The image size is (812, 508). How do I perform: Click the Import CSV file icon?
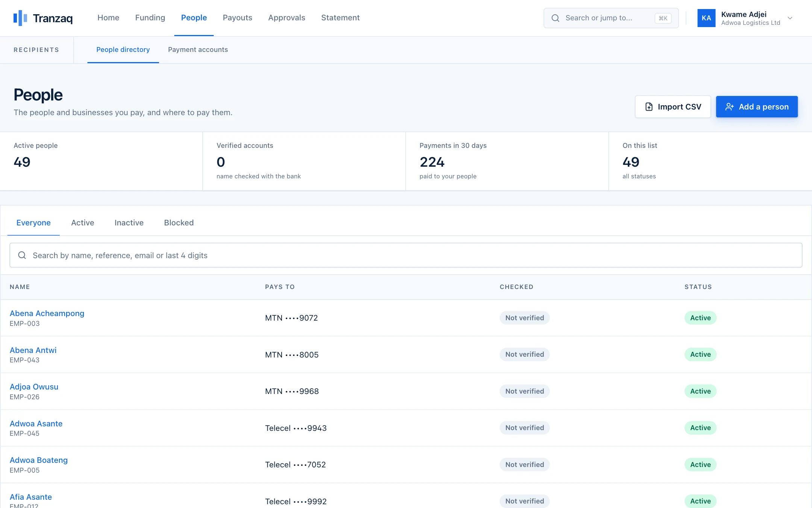pyautogui.click(x=649, y=107)
